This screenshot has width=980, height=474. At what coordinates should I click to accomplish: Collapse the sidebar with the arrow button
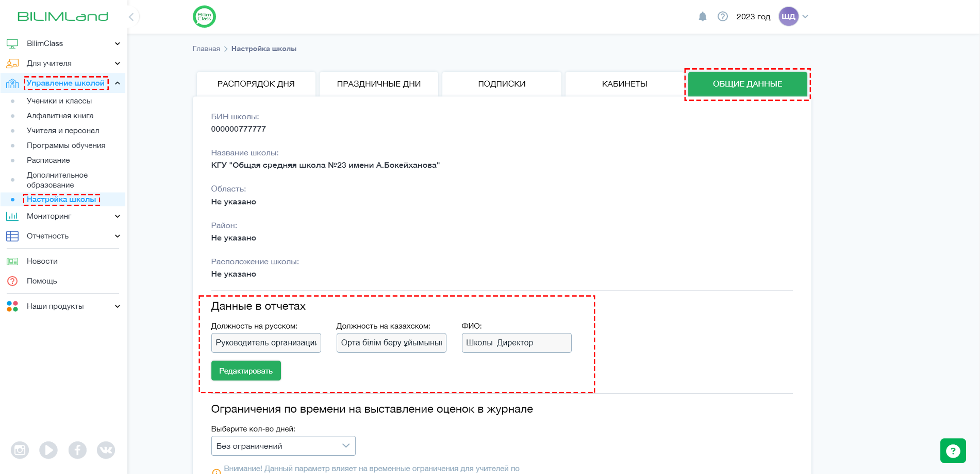point(131,17)
